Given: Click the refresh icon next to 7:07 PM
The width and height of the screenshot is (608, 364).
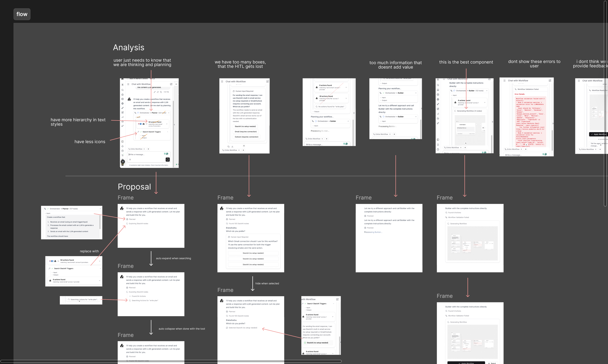Looking at the screenshot, I should click(x=158, y=92).
